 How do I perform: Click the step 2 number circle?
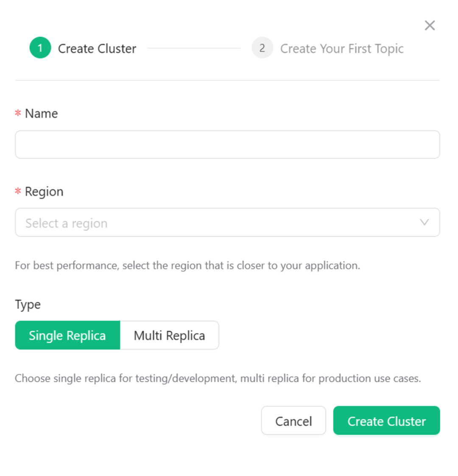click(x=262, y=48)
